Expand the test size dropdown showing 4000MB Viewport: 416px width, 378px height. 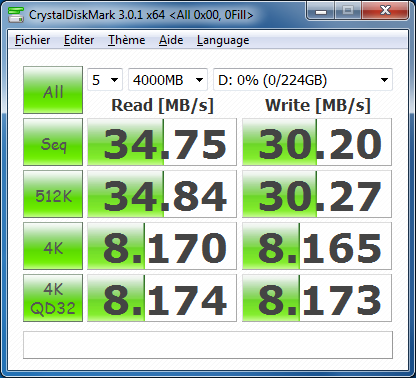point(168,80)
